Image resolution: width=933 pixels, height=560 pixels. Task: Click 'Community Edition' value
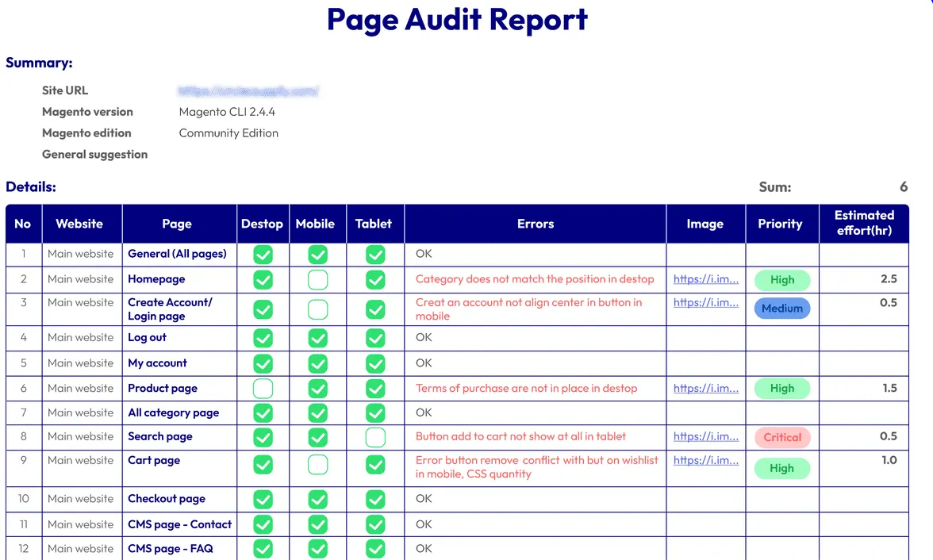tap(228, 133)
